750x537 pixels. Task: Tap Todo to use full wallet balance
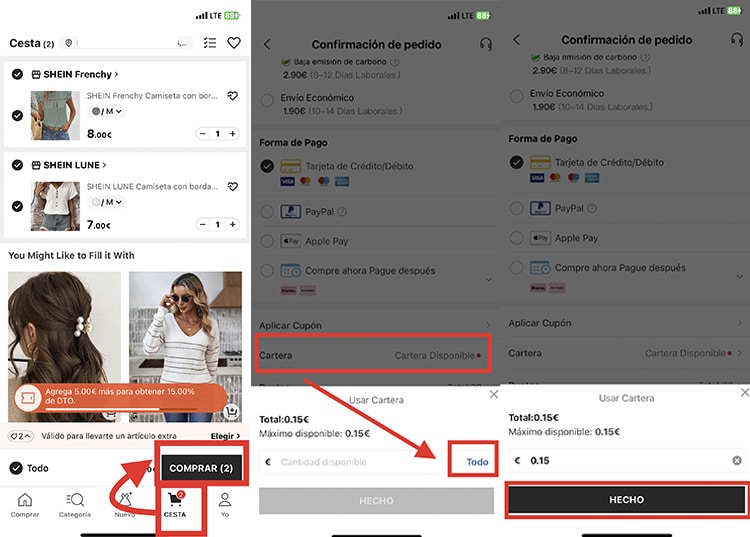tap(477, 462)
